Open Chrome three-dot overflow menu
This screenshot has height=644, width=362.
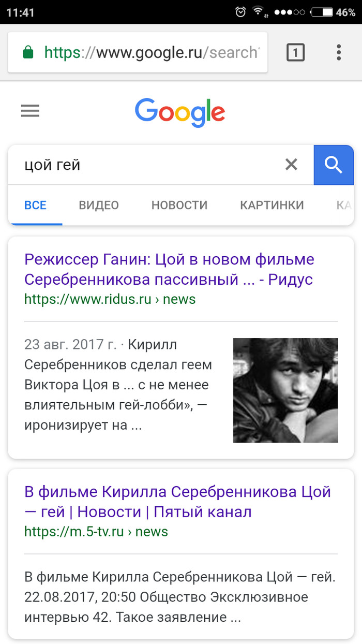(x=339, y=52)
